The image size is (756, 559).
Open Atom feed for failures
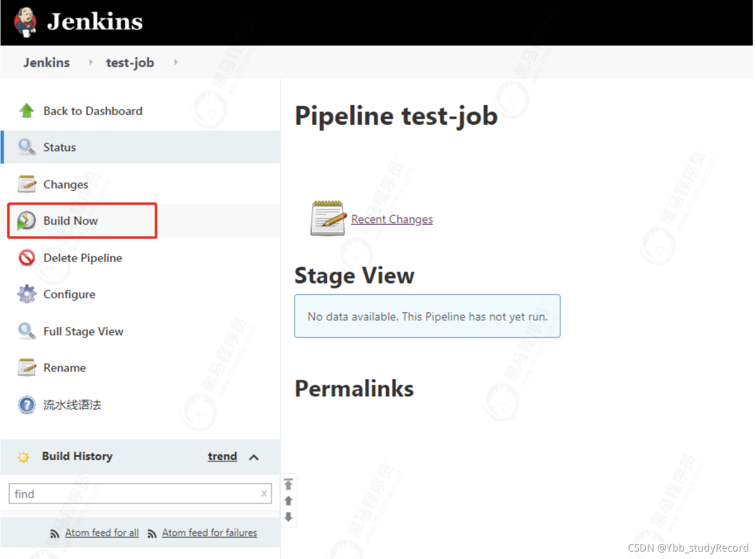[210, 533]
